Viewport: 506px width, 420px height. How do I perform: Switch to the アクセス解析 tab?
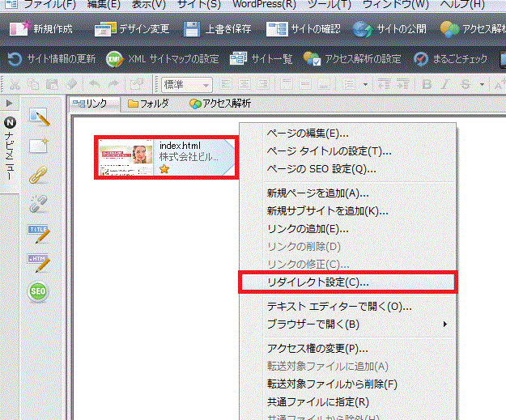pyautogui.click(x=219, y=103)
